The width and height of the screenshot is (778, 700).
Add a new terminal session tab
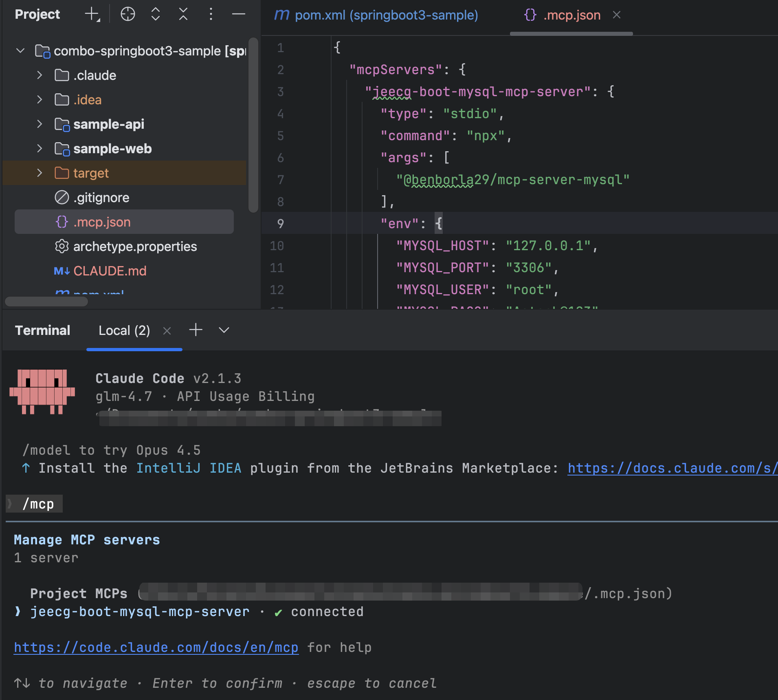pyautogui.click(x=196, y=330)
